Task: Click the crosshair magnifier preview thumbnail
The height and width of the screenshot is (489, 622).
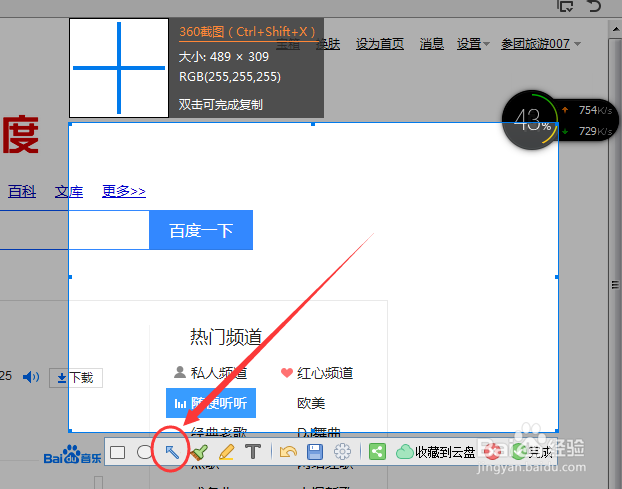Action: [119, 68]
